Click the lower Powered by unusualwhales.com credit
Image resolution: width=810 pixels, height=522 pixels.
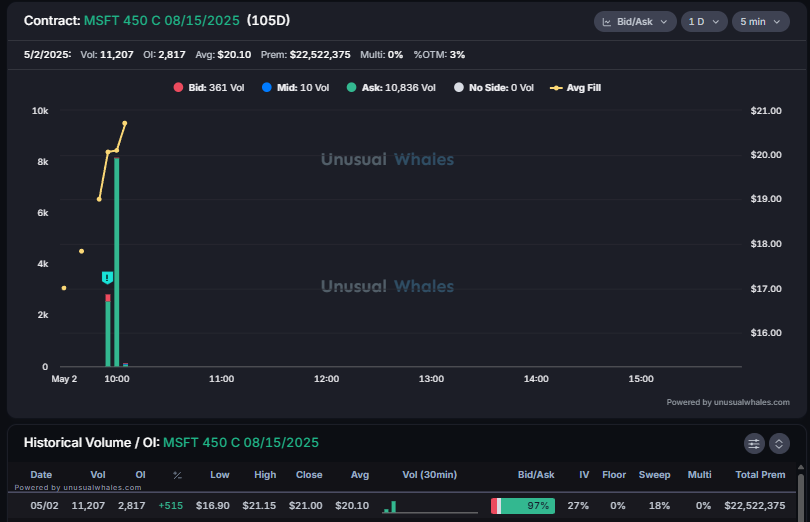pos(77,487)
